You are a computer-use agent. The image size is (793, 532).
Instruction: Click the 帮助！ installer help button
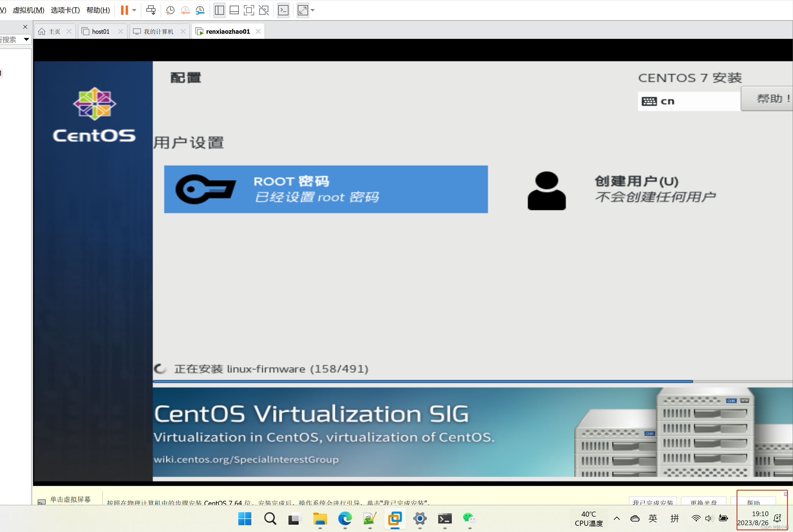click(x=769, y=99)
